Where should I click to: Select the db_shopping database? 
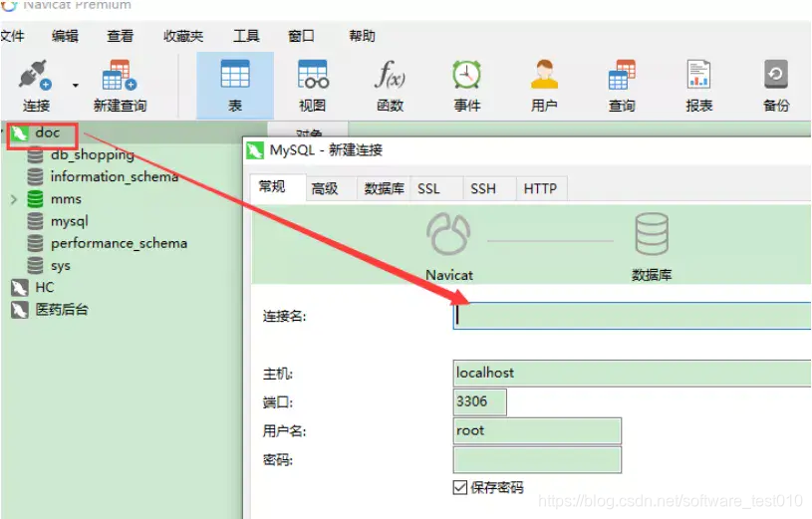[93, 154]
